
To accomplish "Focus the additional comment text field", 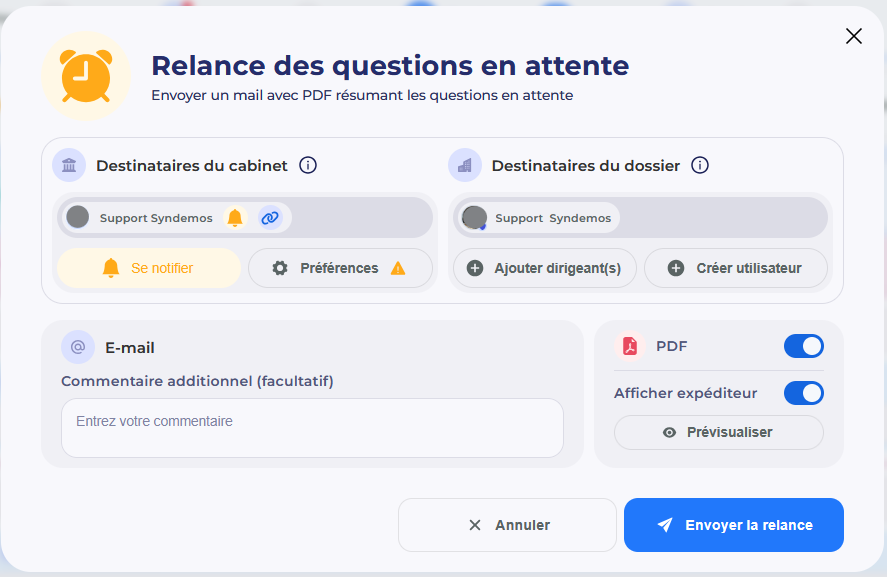I will pos(312,428).
